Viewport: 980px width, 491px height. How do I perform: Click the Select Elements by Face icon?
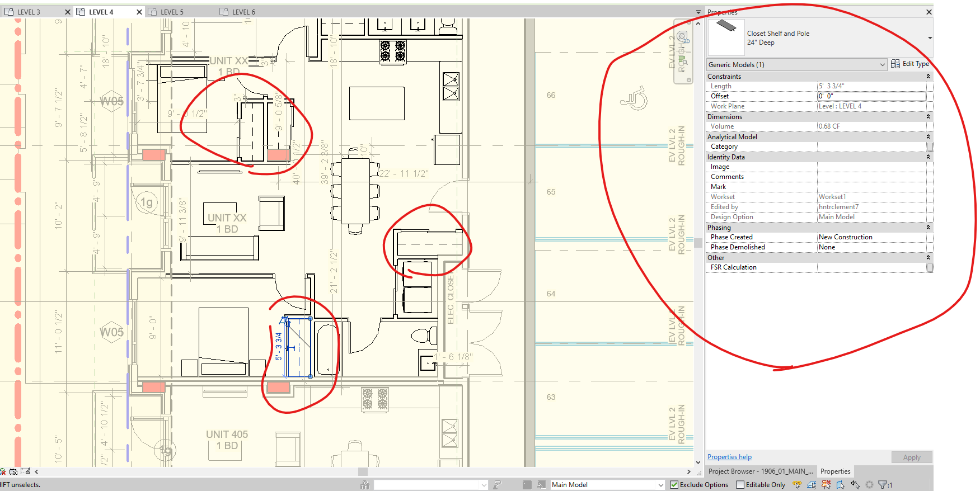(x=841, y=485)
